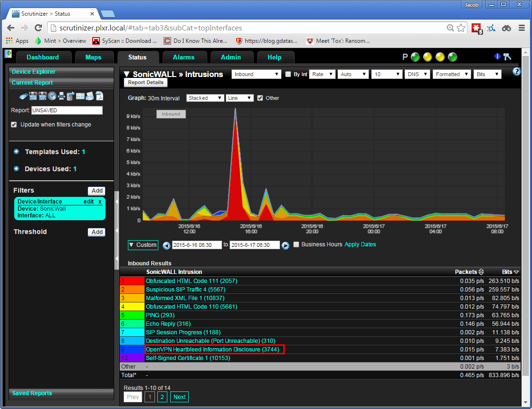Screen dimensions: 532x409
Task: Click the Packets column sort icon
Action: point(481,272)
